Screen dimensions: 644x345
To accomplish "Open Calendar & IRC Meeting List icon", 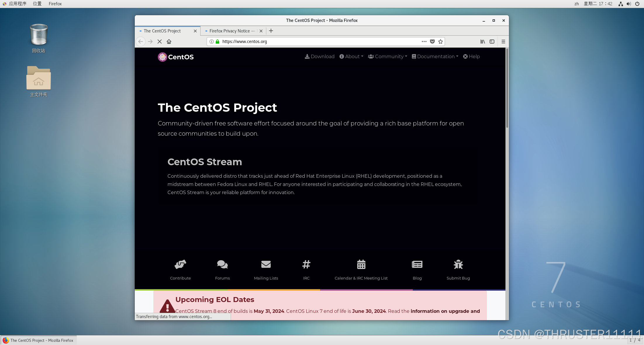I will pos(361,264).
